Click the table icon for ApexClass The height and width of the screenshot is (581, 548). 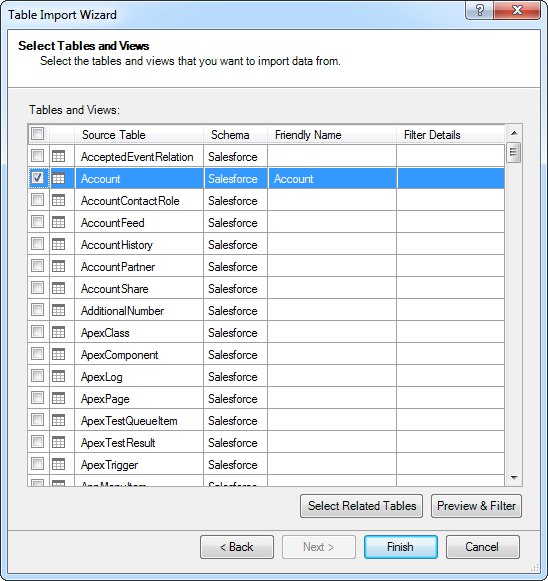pyautogui.click(x=59, y=332)
